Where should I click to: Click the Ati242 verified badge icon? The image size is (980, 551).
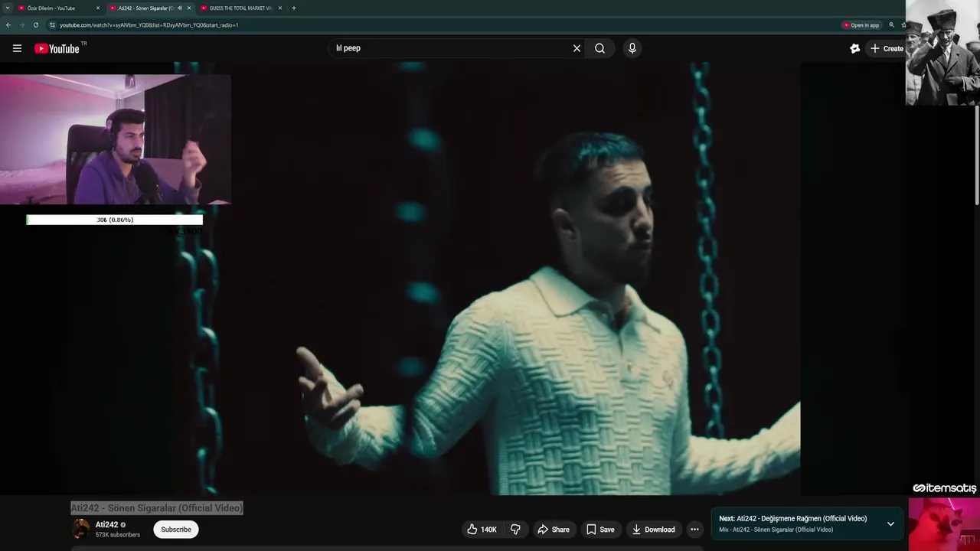coord(123,525)
